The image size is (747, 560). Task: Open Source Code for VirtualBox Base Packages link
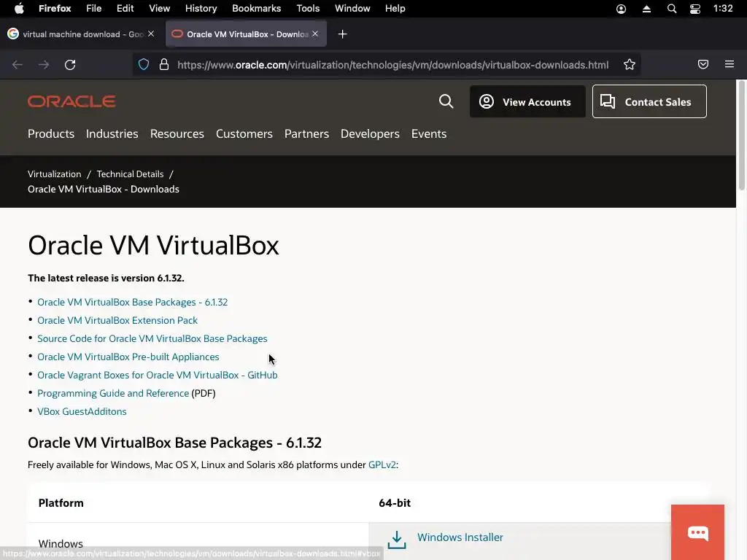pos(152,338)
